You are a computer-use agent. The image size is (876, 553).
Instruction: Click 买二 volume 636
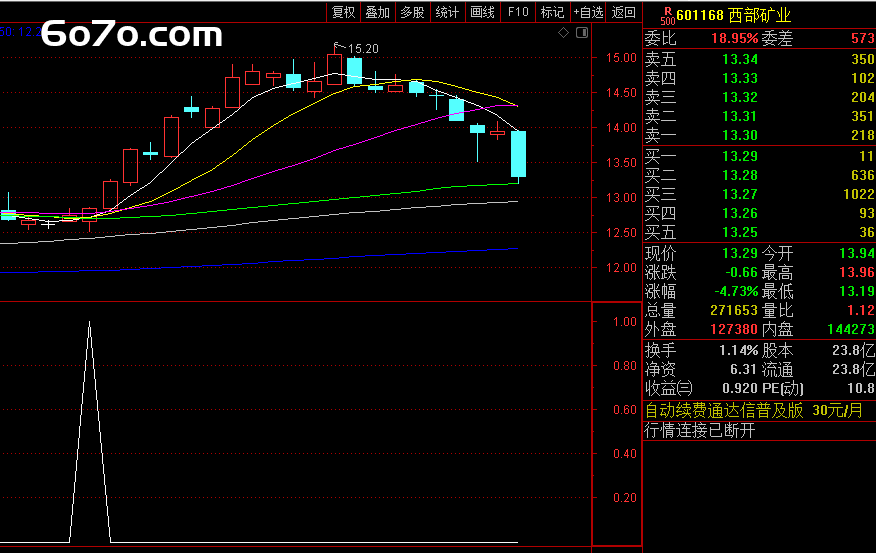point(863,175)
